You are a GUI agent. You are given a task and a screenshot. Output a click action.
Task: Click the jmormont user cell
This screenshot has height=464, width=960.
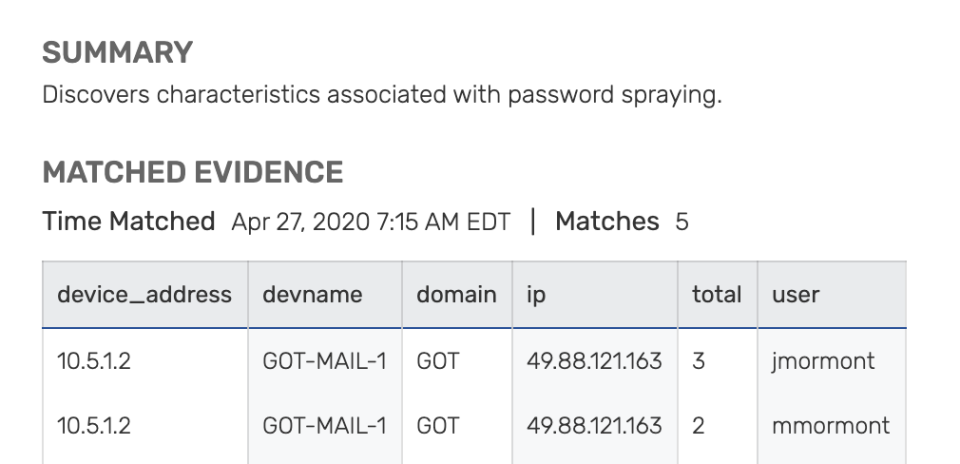tap(822, 361)
